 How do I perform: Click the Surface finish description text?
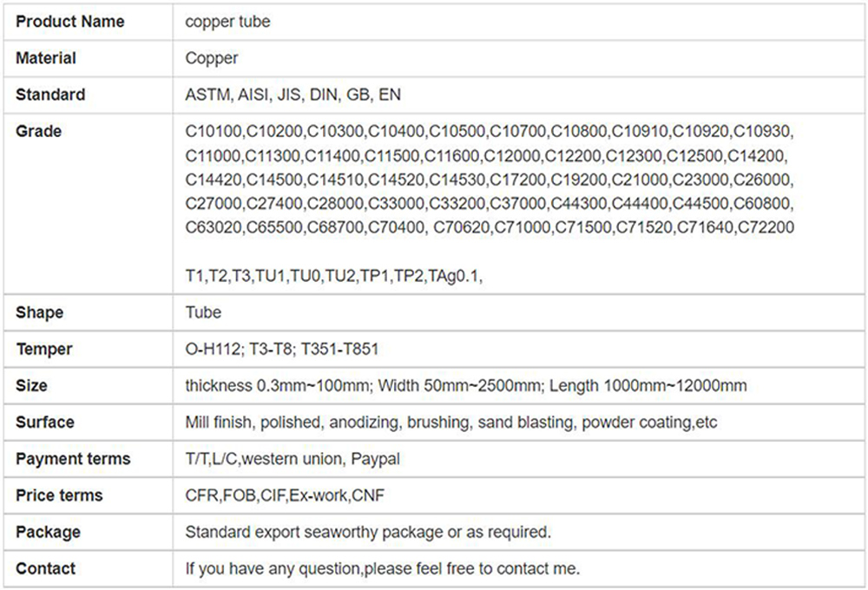coord(450,423)
